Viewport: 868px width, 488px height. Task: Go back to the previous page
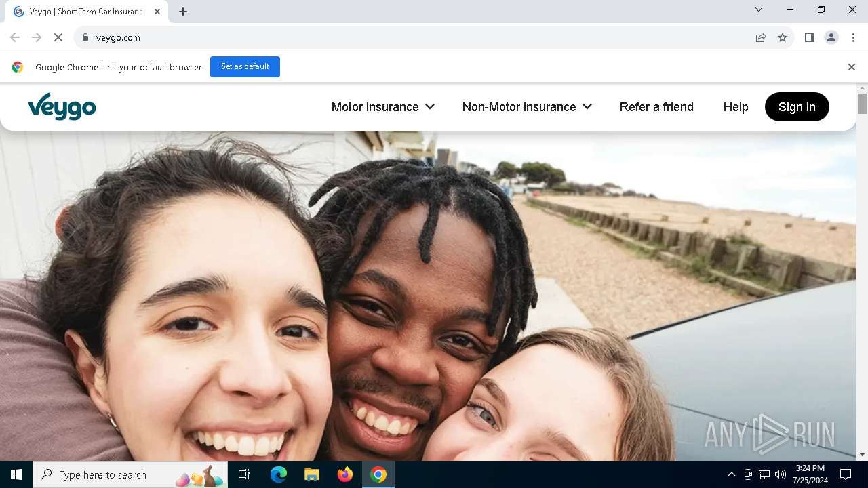pos(15,37)
